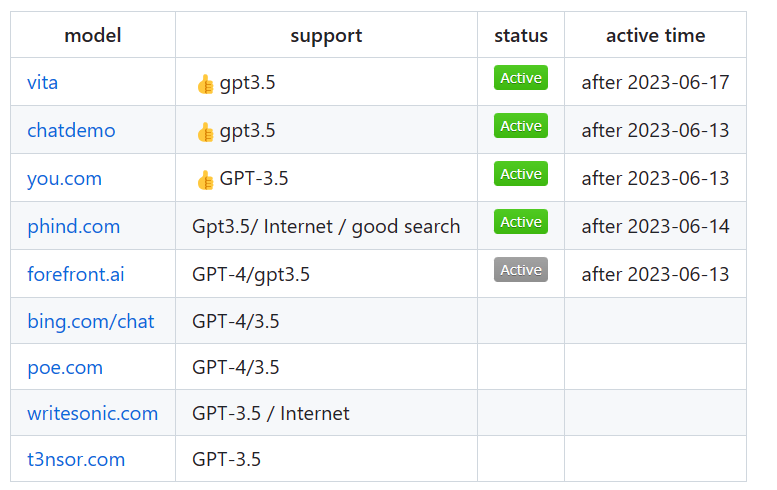Select 'after 2023-06-13' in you.com row

[655, 178]
